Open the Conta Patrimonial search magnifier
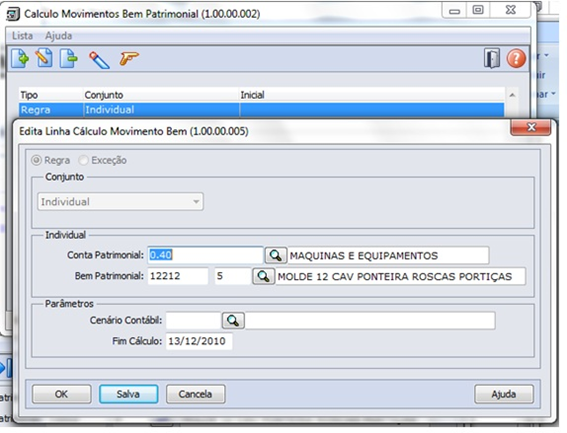This screenshot has width=567, height=433. [276, 255]
